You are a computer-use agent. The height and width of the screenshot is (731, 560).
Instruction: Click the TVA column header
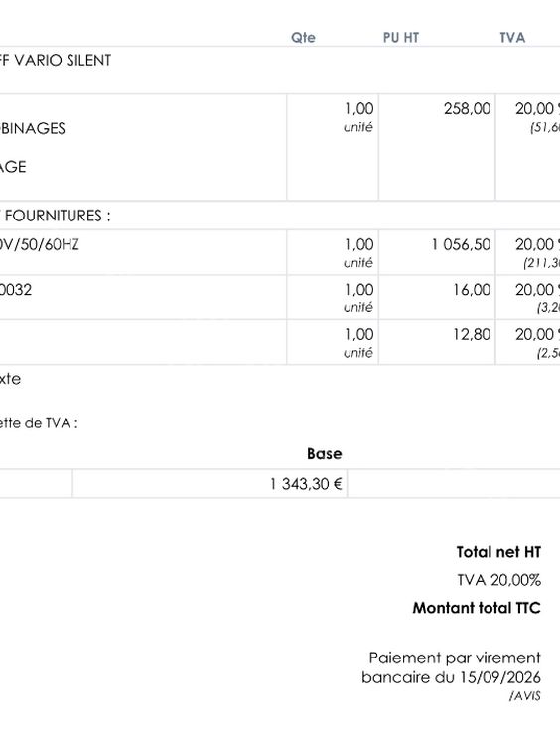click(512, 38)
